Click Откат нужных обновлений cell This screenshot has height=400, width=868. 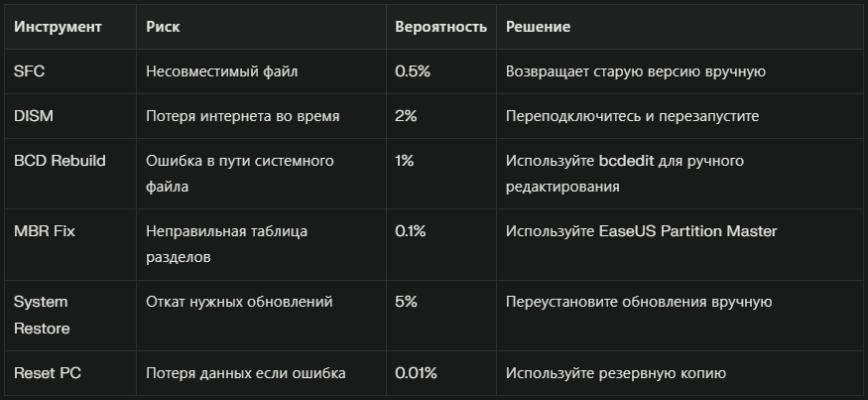click(239, 302)
